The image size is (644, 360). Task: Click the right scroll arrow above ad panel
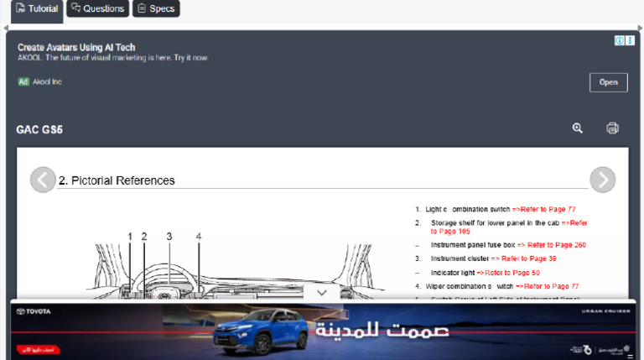click(640, 28)
